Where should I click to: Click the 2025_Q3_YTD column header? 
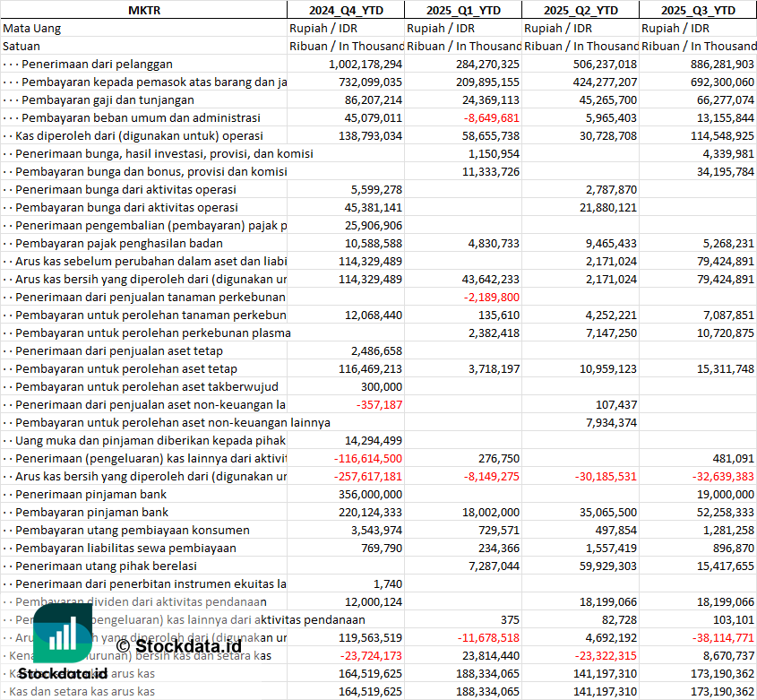pyautogui.click(x=698, y=10)
